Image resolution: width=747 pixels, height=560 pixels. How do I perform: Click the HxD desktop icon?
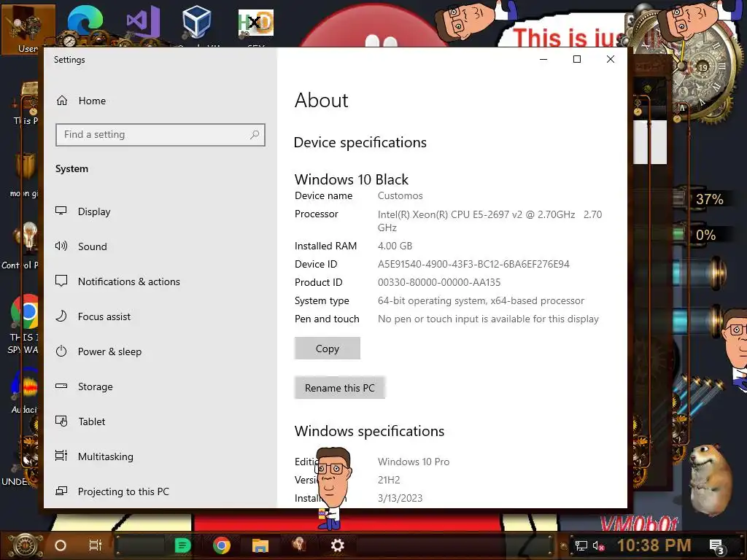(256, 24)
